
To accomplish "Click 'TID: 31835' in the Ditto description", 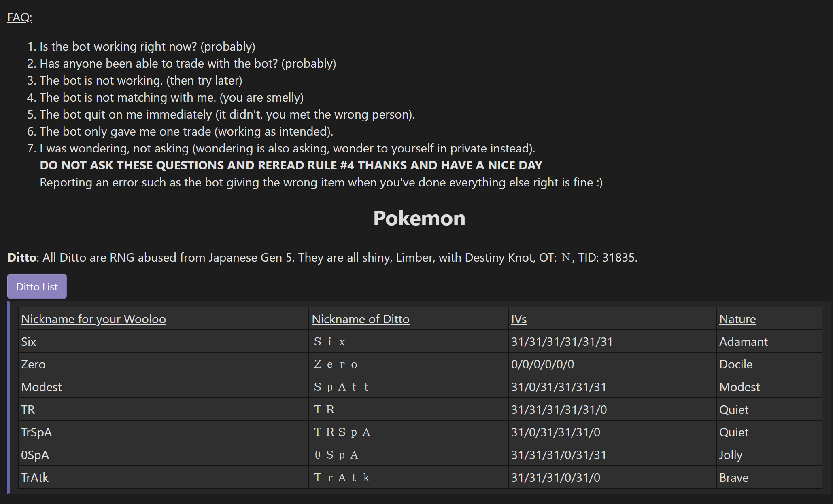I will [608, 258].
